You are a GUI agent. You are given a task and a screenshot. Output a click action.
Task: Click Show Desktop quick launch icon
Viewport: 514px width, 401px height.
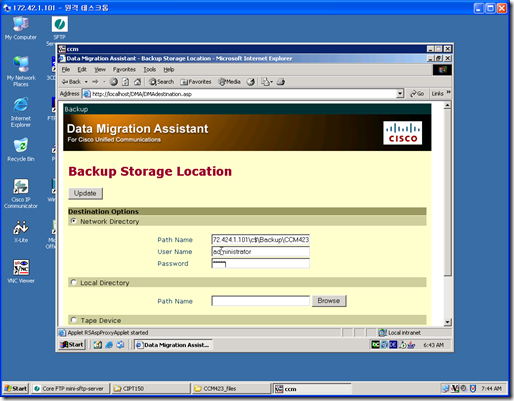(98, 345)
